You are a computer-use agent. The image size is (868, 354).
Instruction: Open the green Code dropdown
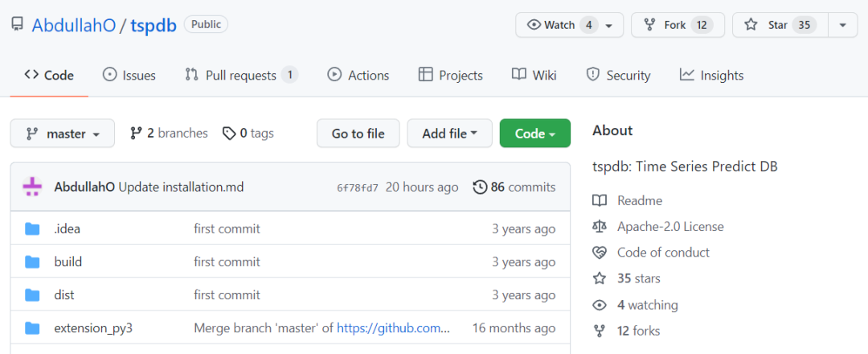[534, 134]
